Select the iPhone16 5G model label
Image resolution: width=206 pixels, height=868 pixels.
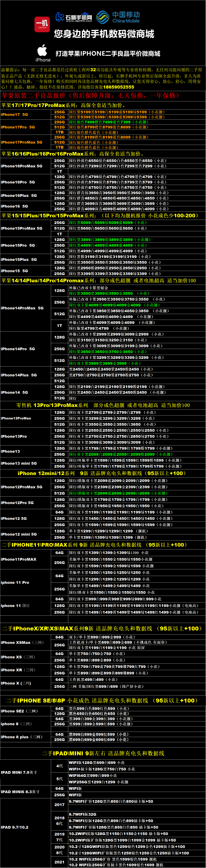[x=14, y=206]
